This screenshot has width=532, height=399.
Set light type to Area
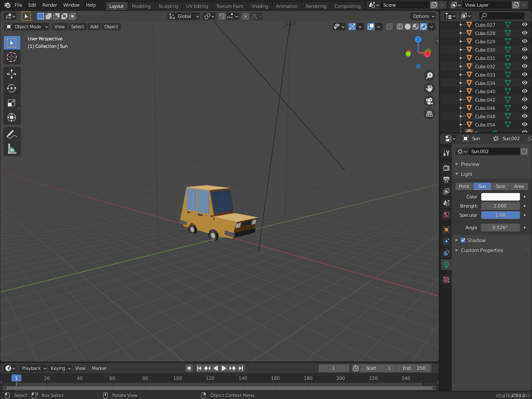pos(519,186)
